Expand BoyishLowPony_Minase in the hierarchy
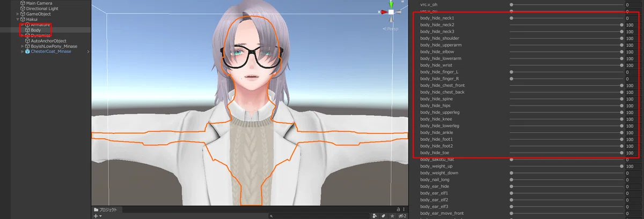This screenshot has height=219, width=644. [23, 46]
